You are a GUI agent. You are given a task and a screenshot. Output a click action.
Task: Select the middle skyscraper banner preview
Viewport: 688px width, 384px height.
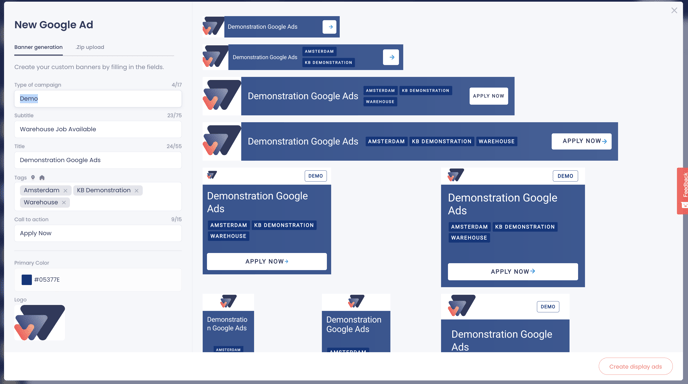click(356, 323)
